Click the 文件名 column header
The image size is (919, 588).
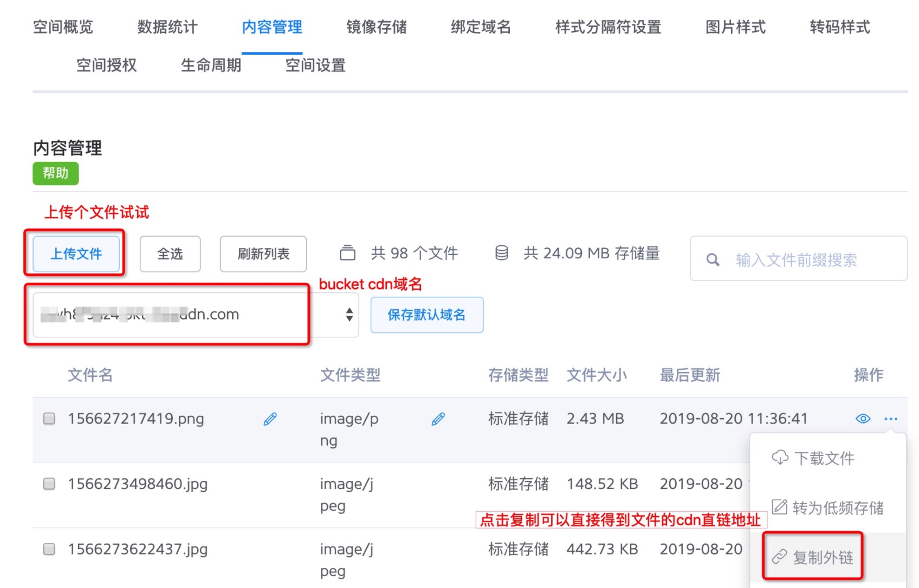point(90,375)
